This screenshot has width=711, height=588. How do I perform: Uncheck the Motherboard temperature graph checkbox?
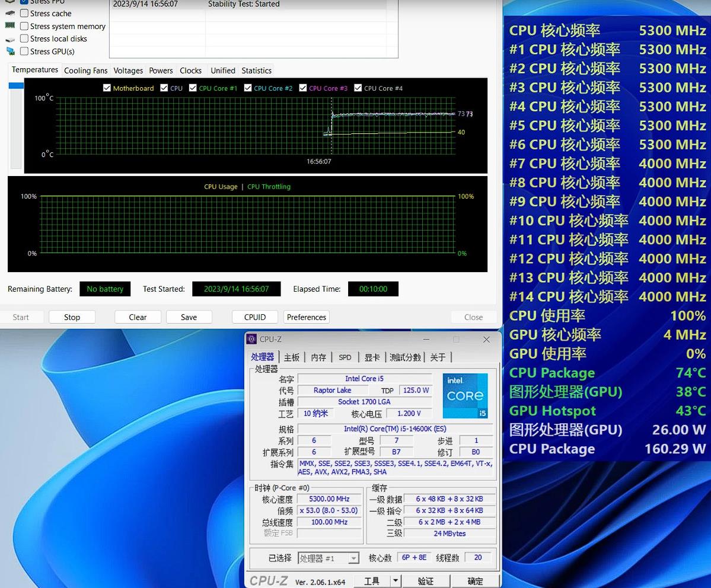(x=107, y=88)
